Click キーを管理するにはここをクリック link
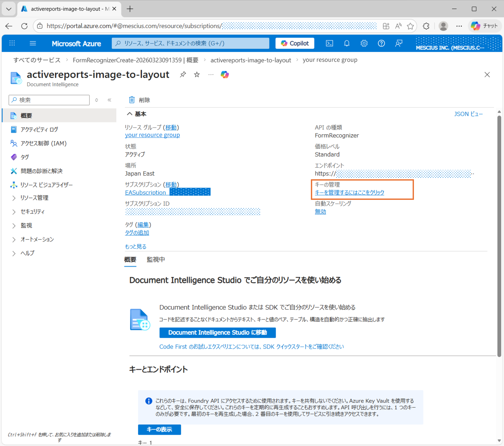The height and width of the screenshot is (446, 504). pos(349,192)
